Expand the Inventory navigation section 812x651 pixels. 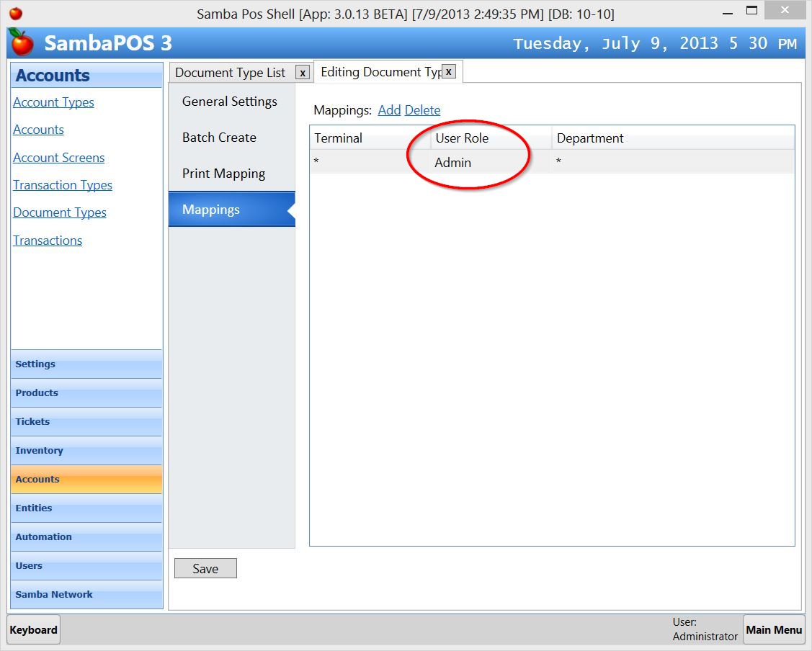coord(86,451)
